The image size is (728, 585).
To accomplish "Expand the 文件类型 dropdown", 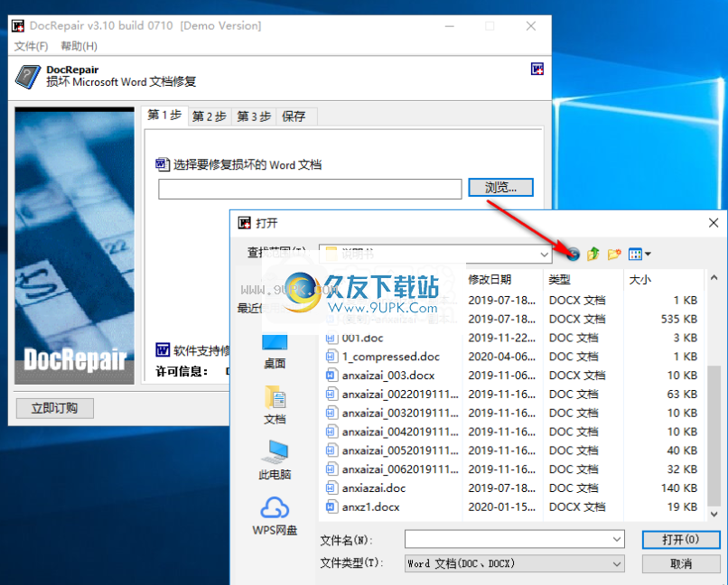I will 617,563.
